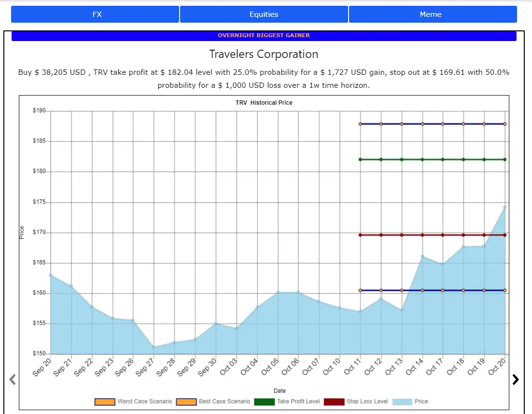Click Worst Case Scenario legend text

click(x=144, y=401)
